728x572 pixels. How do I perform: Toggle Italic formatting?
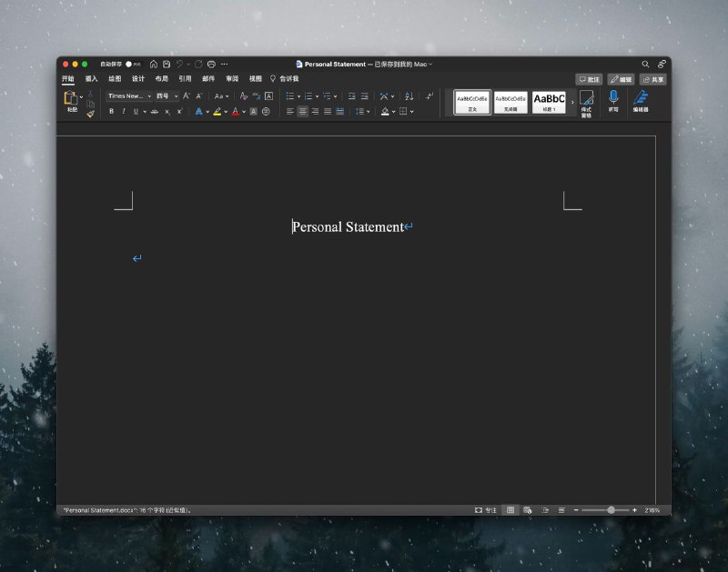click(x=123, y=111)
